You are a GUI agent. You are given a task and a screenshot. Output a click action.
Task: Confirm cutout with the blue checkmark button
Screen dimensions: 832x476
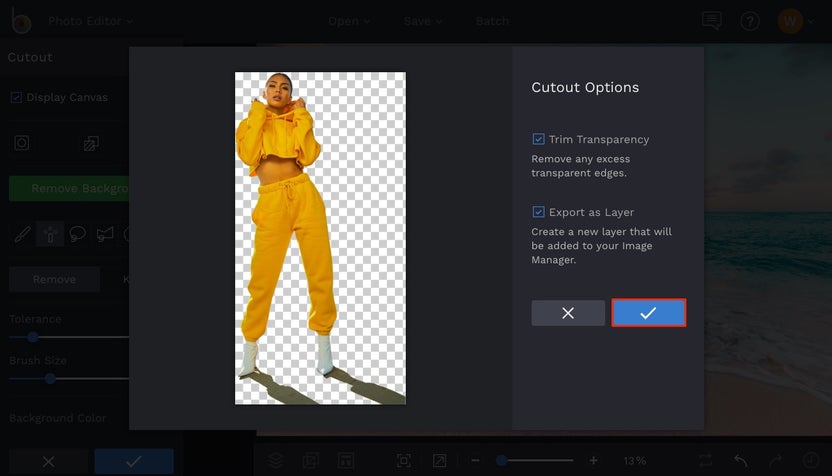pos(648,313)
